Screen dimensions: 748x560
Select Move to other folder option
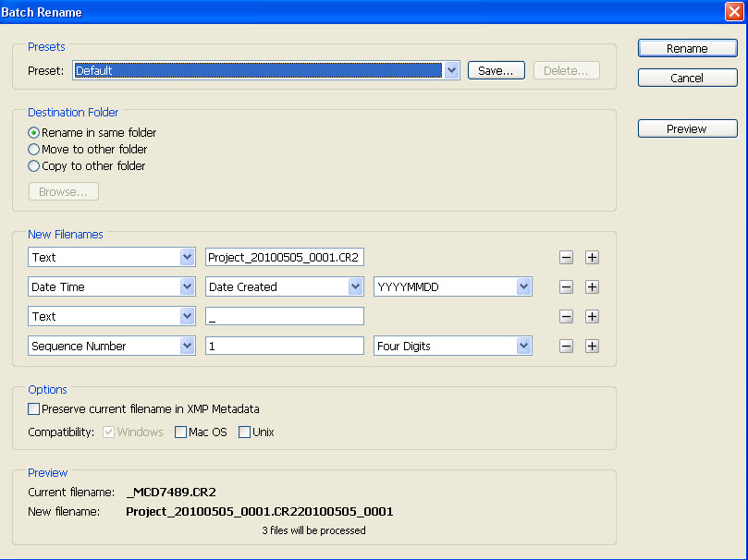coord(33,149)
